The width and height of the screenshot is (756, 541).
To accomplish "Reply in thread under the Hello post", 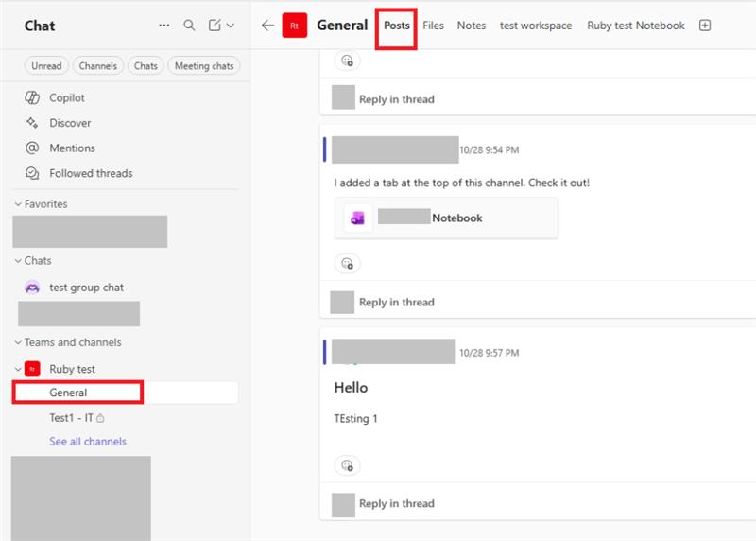I will click(x=396, y=503).
